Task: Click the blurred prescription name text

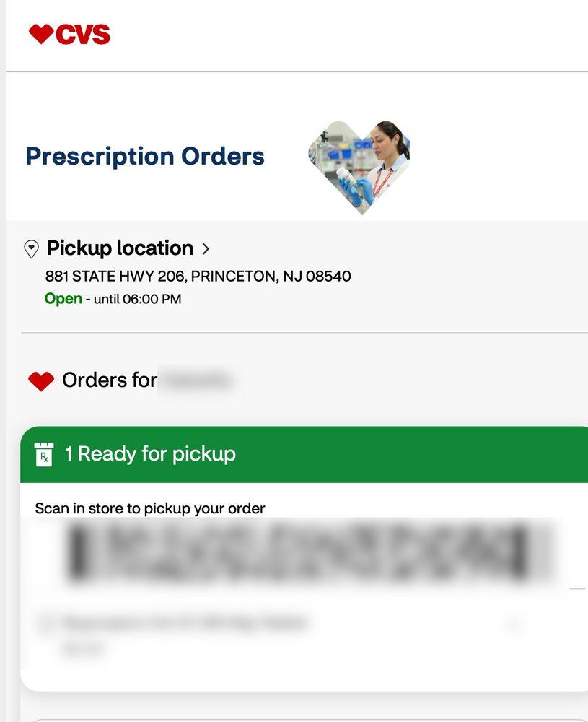Action: (x=185, y=622)
